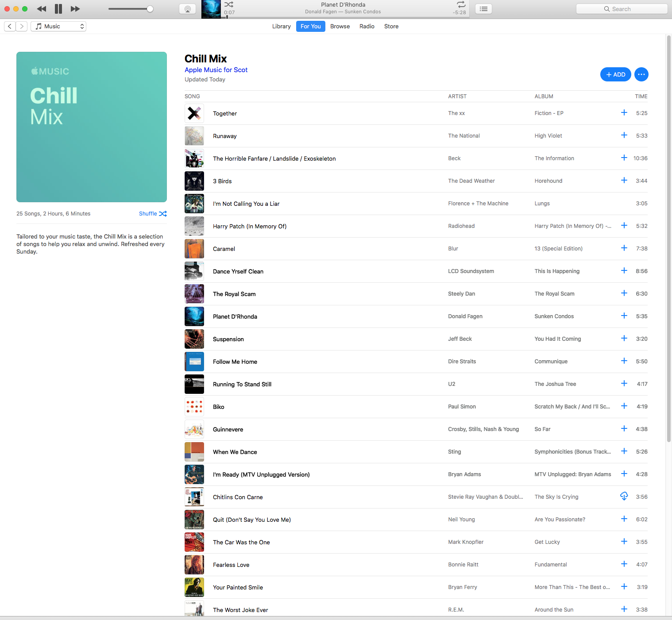The width and height of the screenshot is (672, 620).
Task: Click the now playing album art thumbnail
Action: (x=211, y=9)
